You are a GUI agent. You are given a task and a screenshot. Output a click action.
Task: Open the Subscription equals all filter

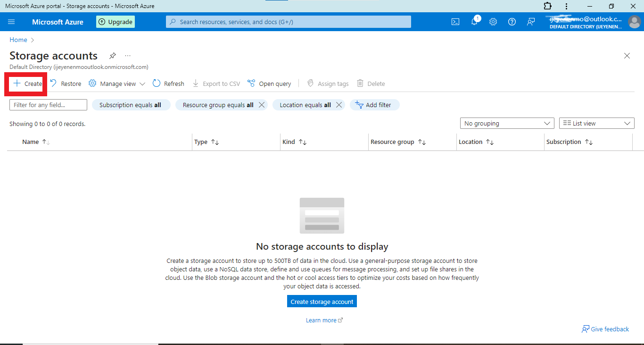click(130, 105)
